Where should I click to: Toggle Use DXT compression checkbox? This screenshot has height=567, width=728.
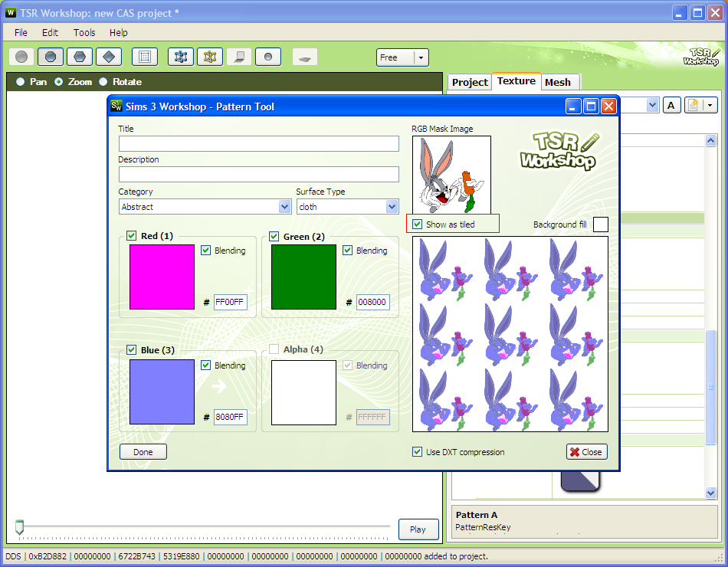click(x=417, y=452)
